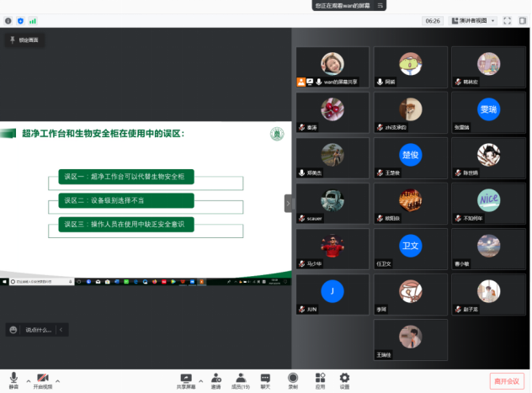Open the 应用 apps icon
The image size is (532, 393).
pos(320,379)
